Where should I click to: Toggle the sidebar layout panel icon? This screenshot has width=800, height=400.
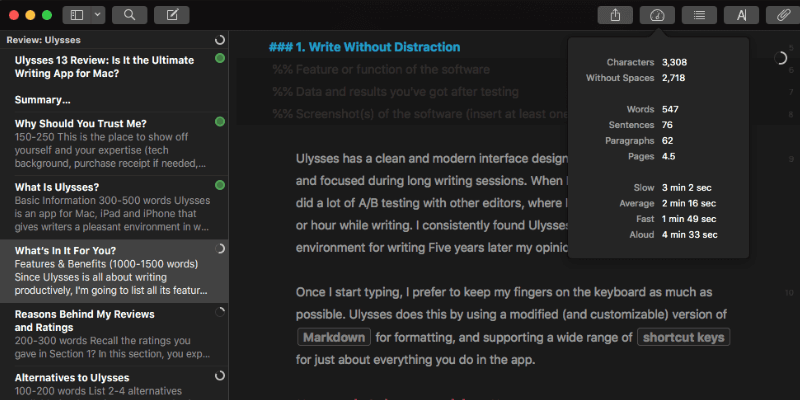point(77,15)
